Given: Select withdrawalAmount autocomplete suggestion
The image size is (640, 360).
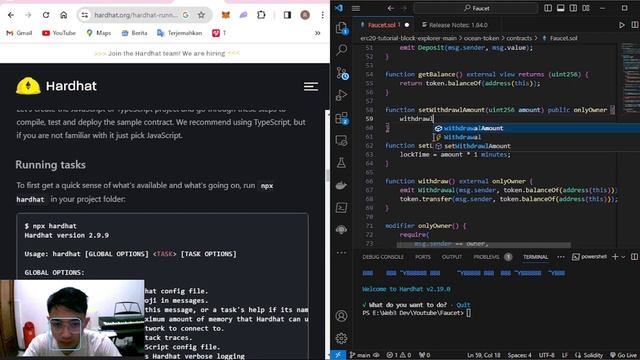Looking at the screenshot, I should tap(536, 128).
